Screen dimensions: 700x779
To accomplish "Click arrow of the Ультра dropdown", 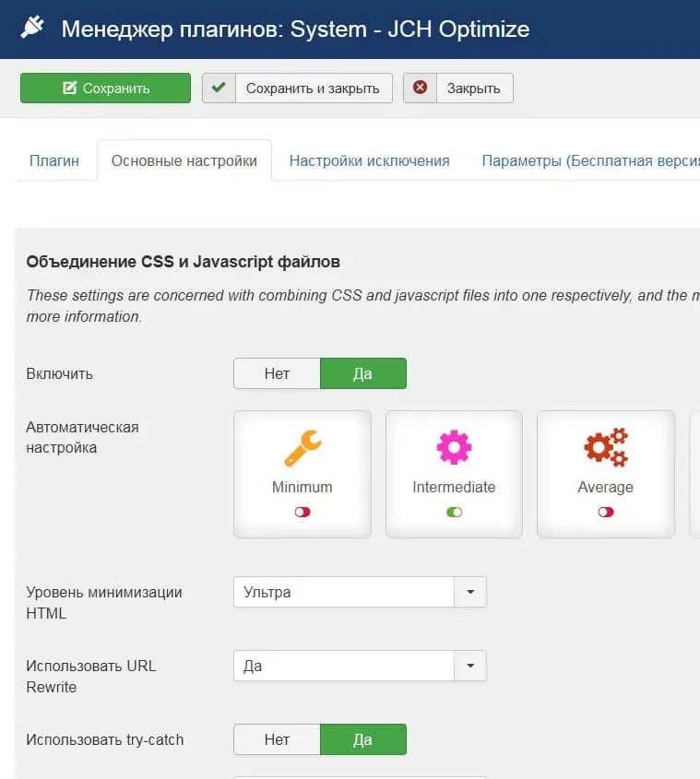I will (470, 592).
